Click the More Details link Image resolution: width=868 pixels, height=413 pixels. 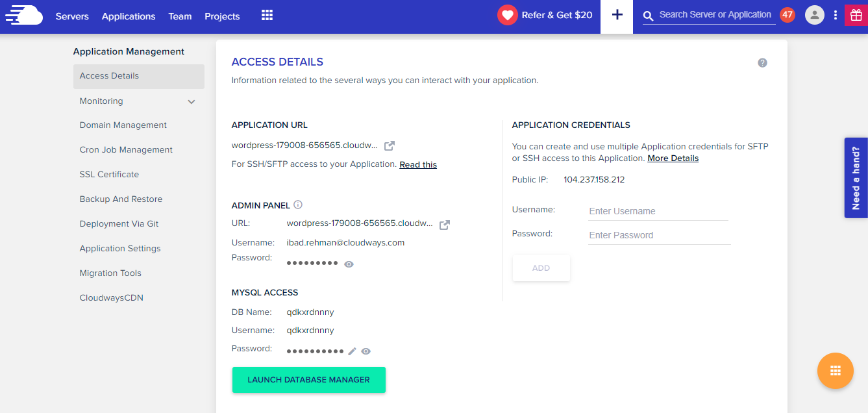673,158
